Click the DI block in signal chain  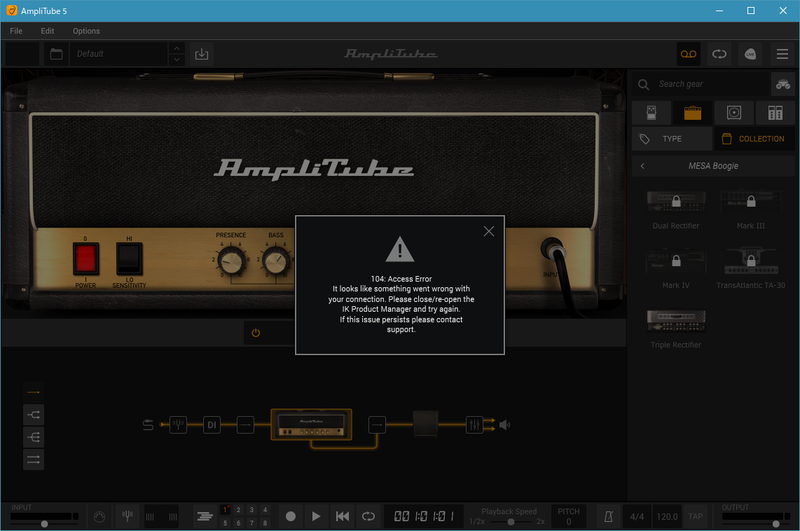coord(212,424)
